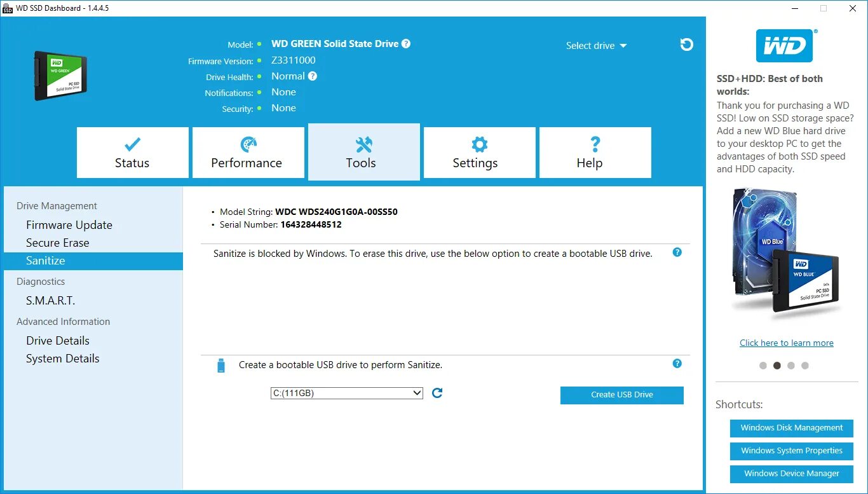Close the WD SSD Dashboard window
The image size is (868, 494).
coord(853,8)
